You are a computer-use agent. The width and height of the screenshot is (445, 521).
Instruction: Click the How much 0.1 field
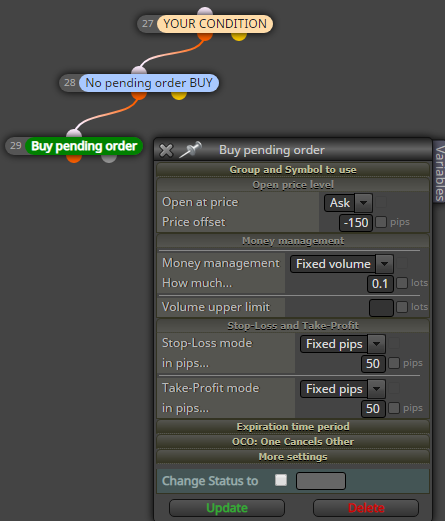coord(380,284)
